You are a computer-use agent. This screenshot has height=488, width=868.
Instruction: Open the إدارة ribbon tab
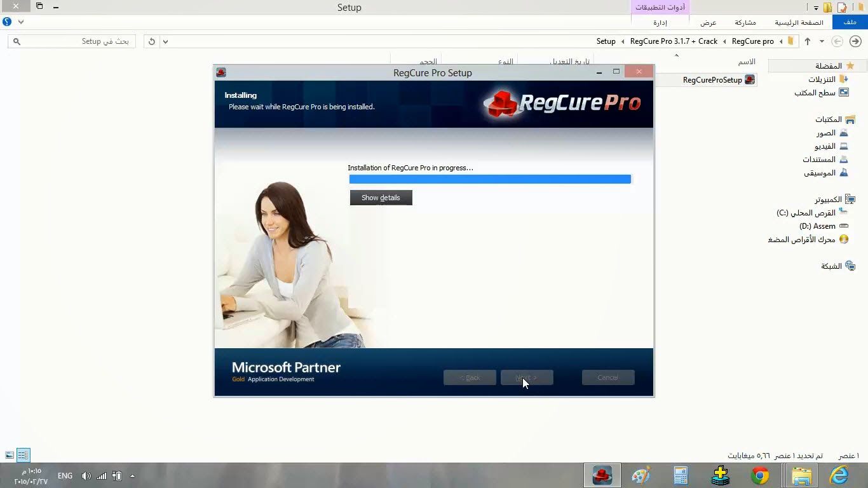tap(660, 22)
